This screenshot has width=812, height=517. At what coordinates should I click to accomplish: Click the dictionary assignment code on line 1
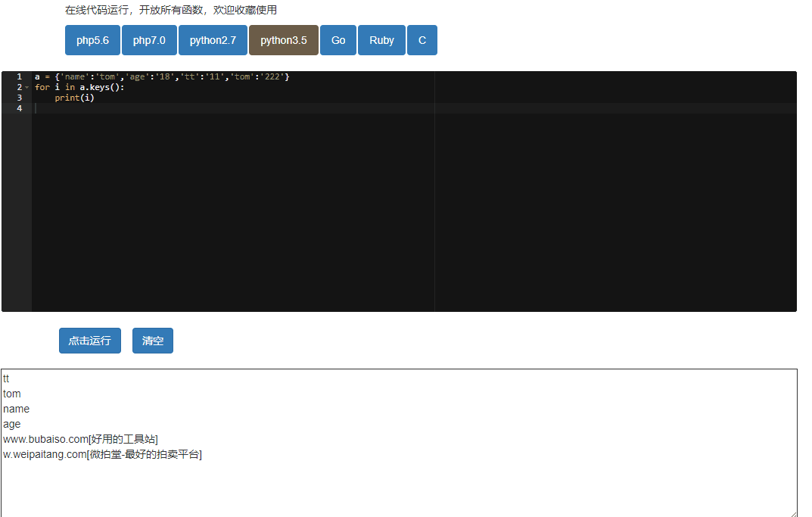click(162, 76)
